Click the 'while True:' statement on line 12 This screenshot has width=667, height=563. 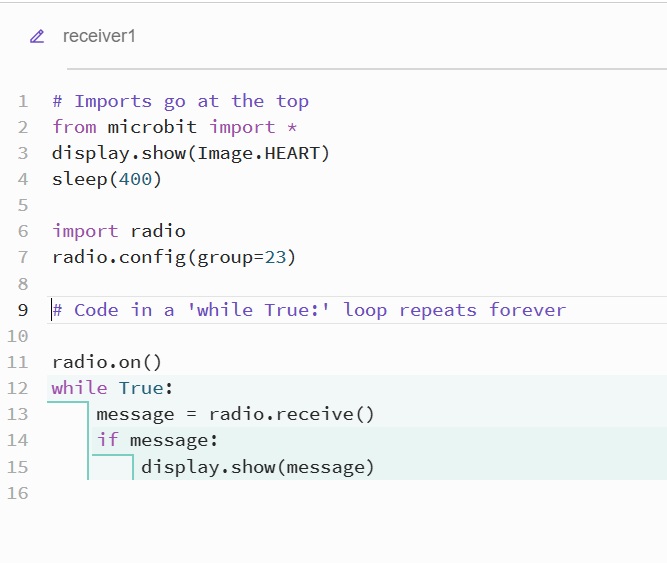pyautogui.click(x=113, y=388)
